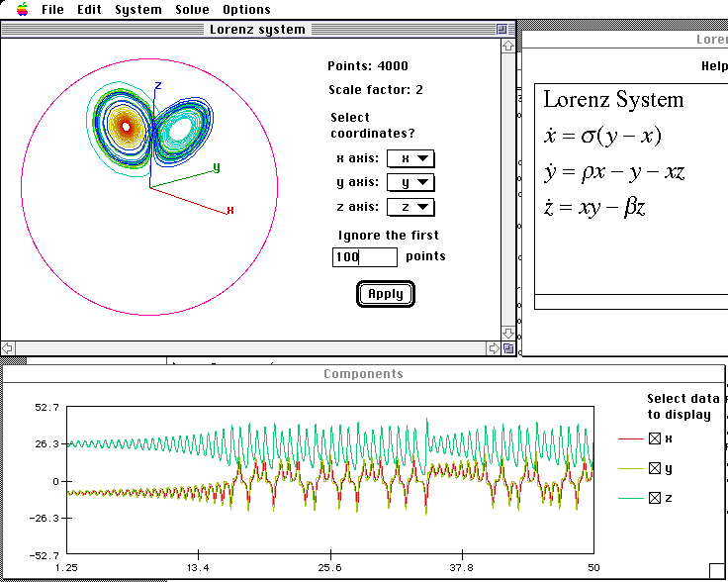This screenshot has width=728, height=582.
Task: Click the Lorenz system window zoom box
Action: point(501,30)
